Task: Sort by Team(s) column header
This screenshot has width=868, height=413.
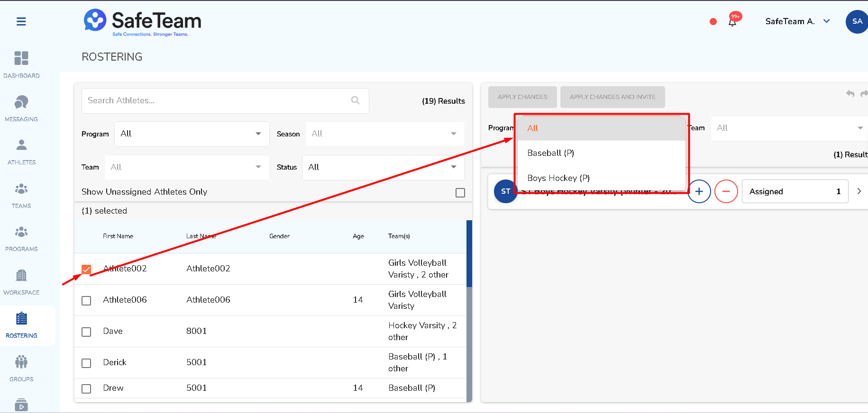Action: [x=399, y=236]
